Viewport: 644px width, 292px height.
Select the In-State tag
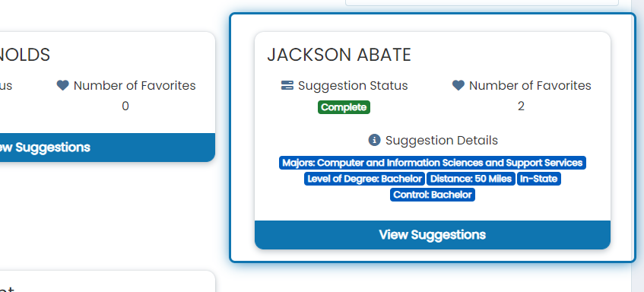(539, 179)
